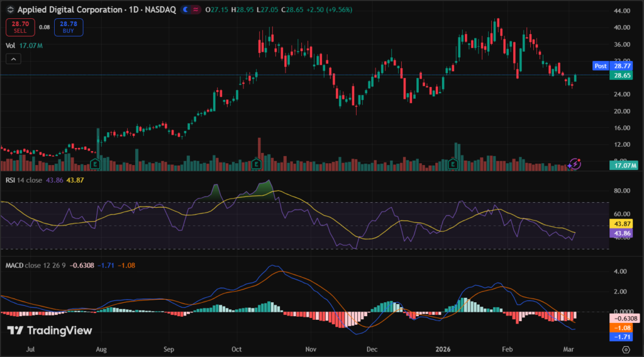Collapse the indicator legend with the chevron
This screenshot has width=644, height=357.
[13, 59]
